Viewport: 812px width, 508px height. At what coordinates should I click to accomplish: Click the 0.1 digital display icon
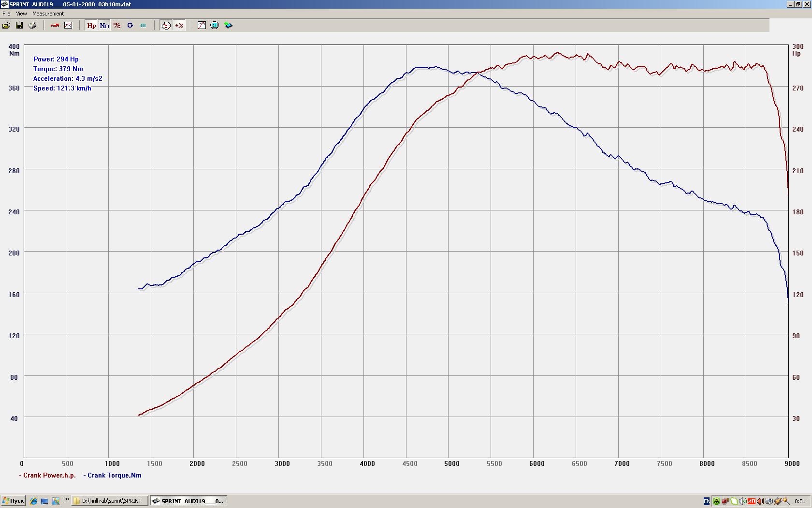coord(215,25)
